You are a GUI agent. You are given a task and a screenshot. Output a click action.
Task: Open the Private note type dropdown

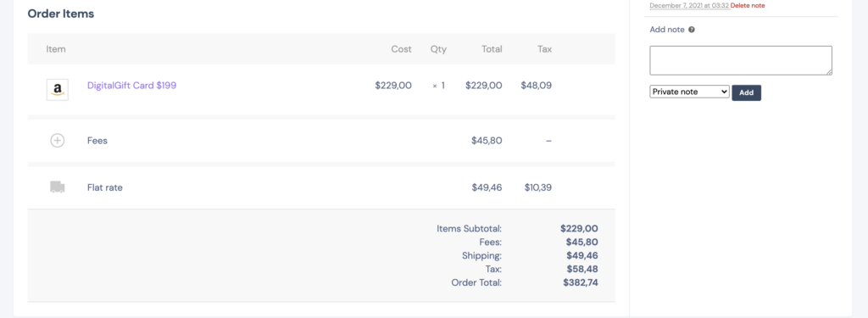(x=690, y=92)
